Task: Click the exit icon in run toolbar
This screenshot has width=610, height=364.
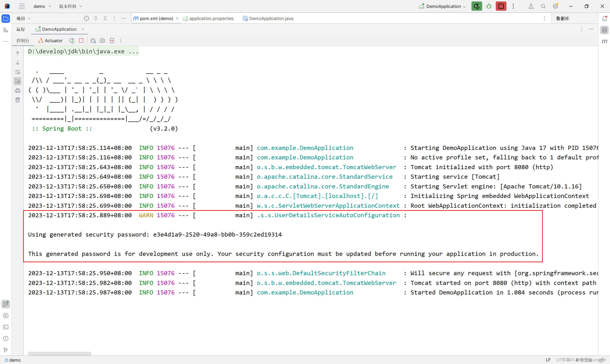Action: tap(112, 41)
